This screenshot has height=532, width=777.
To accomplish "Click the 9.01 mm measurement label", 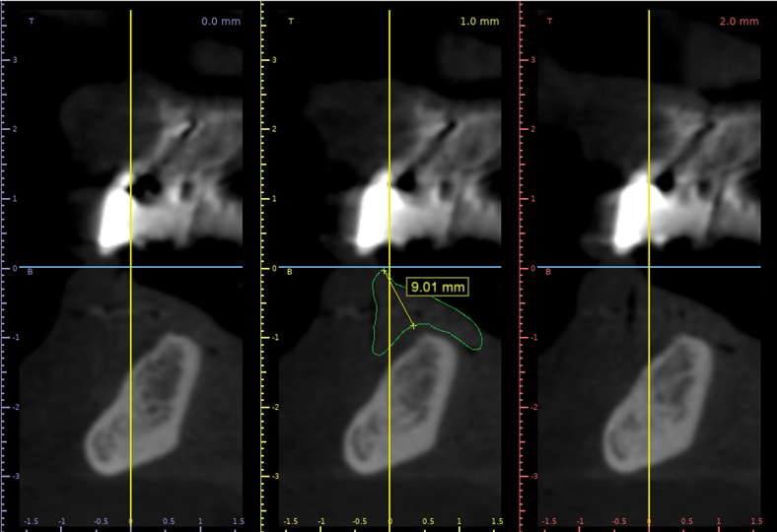I will (437, 288).
